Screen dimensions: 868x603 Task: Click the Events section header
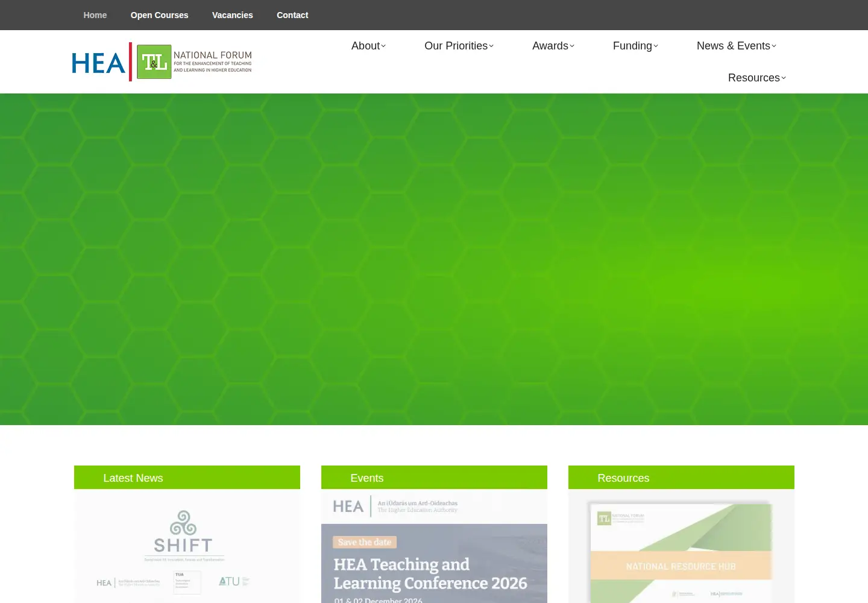click(x=434, y=478)
